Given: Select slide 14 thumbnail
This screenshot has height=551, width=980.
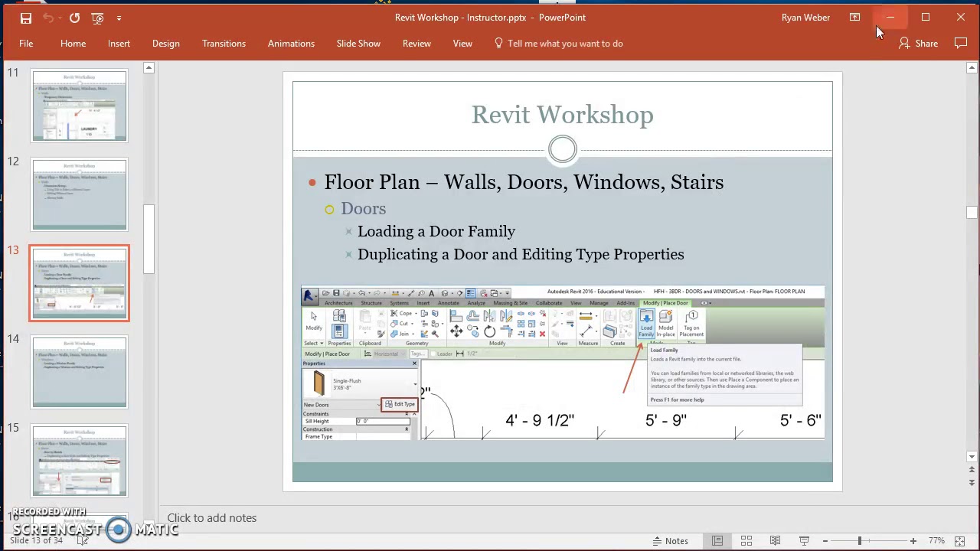Looking at the screenshot, I should [80, 372].
